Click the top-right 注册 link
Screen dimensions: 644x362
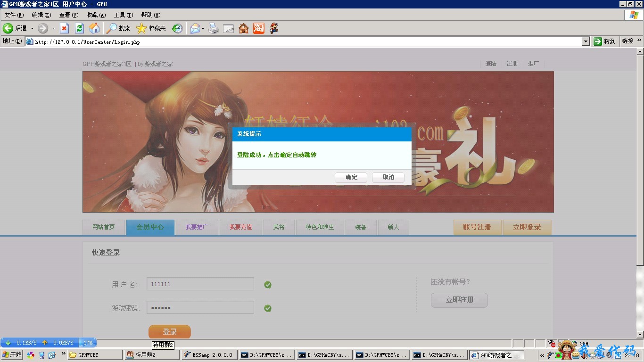[512, 64]
